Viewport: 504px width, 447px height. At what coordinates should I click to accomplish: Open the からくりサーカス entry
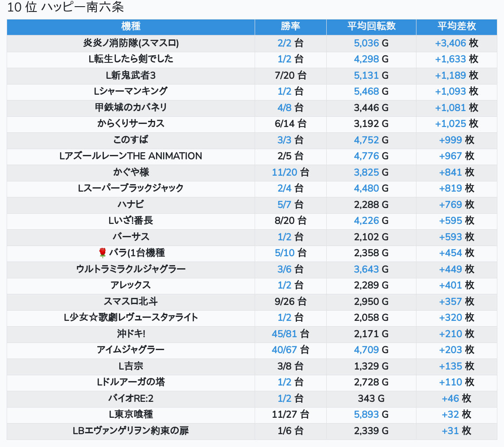click(x=131, y=123)
